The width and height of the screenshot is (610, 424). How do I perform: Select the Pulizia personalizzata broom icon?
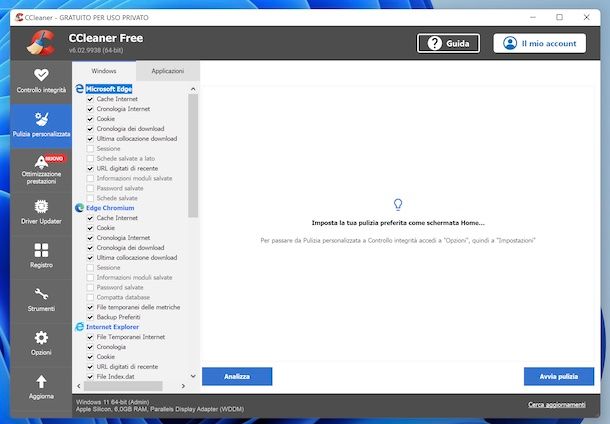(41, 119)
